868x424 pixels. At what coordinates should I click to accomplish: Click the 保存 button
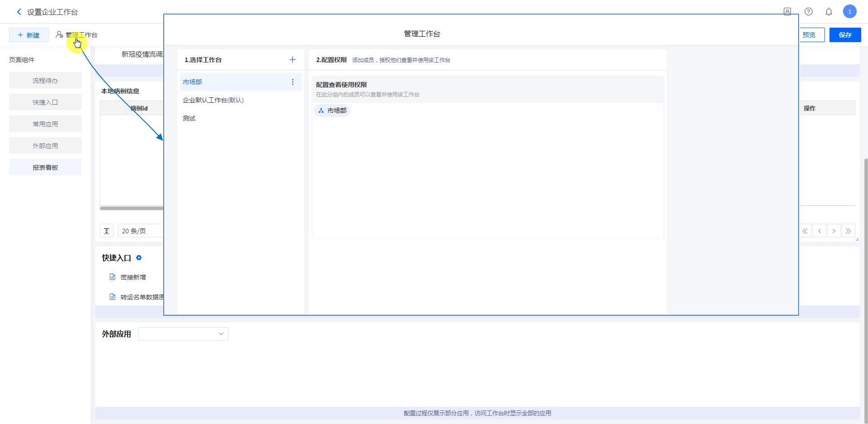pyautogui.click(x=845, y=35)
